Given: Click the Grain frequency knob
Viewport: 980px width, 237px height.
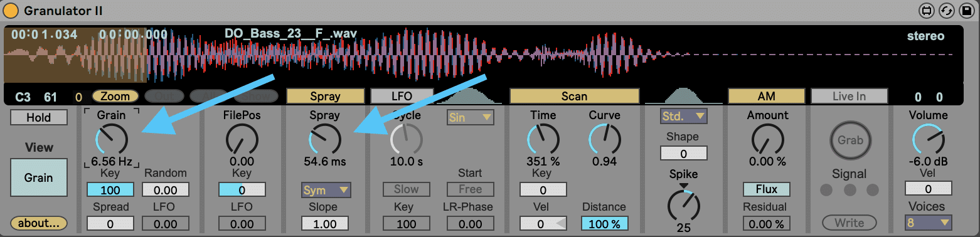Looking at the screenshot, I should coord(111,139).
